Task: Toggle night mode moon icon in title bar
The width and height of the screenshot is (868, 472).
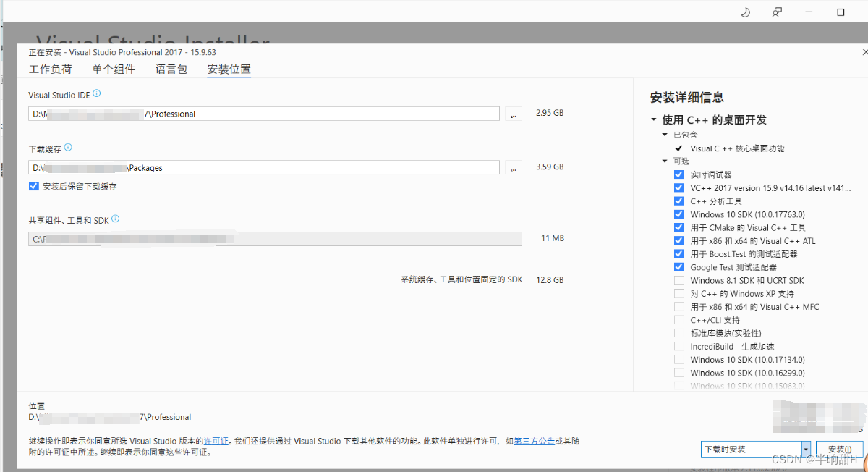Action: [x=746, y=12]
